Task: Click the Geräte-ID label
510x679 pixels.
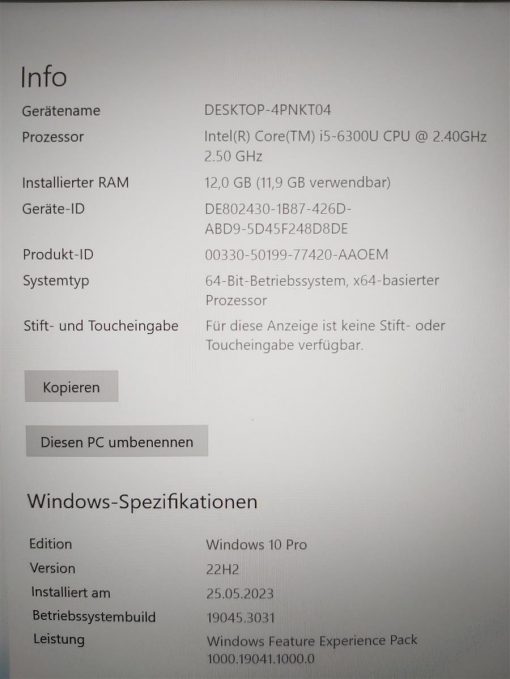Action: (x=53, y=209)
